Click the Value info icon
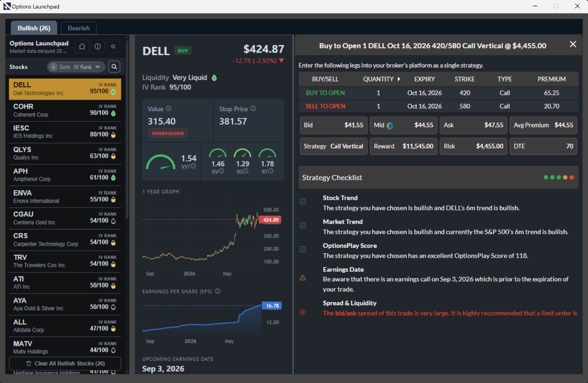The image size is (588, 383). (168, 109)
